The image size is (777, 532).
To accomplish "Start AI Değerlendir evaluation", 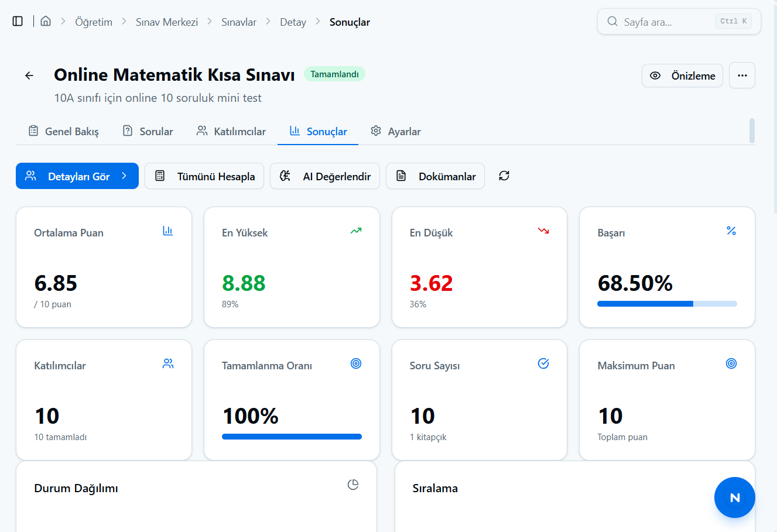I will click(x=325, y=176).
